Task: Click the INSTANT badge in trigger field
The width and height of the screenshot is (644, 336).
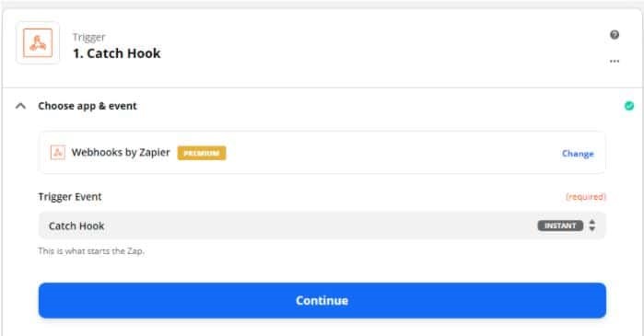Action: tap(560, 226)
